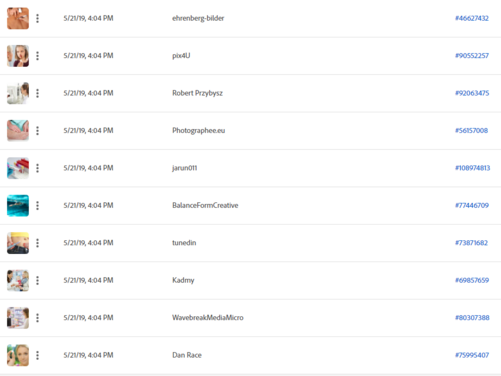The image size is (501, 376).
Task: Click the swimmer thumbnail by BalanceFormCreative
Action: click(18, 205)
